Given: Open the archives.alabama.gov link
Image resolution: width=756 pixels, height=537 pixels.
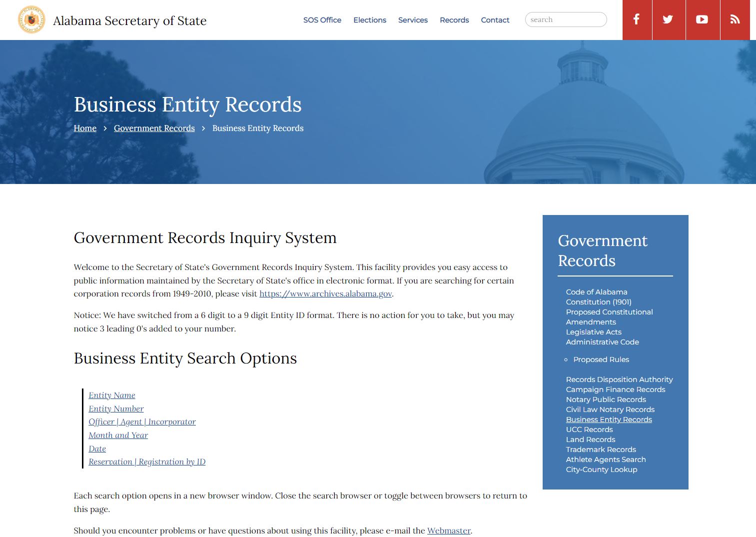Looking at the screenshot, I should [325, 293].
